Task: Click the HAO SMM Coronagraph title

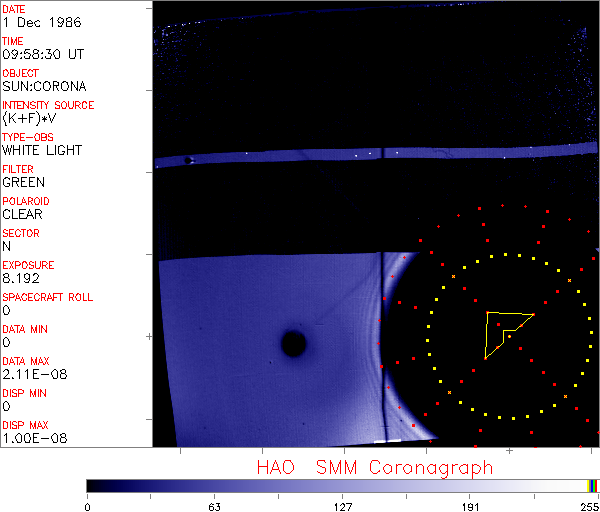Action: coord(375,467)
